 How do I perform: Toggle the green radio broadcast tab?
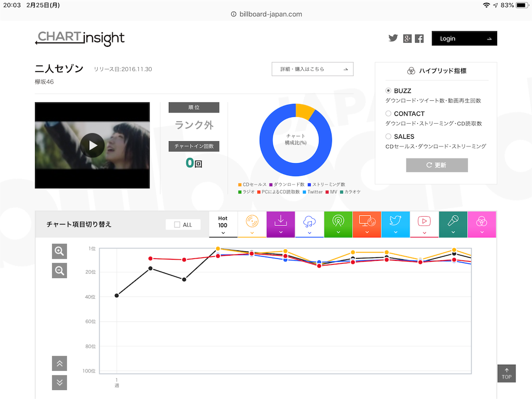pos(338,224)
